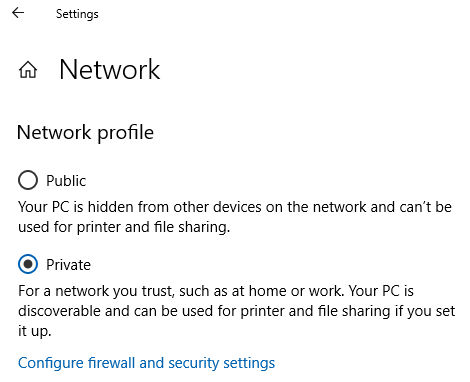Click the Settings window title text
470x382 pixels.
(77, 14)
